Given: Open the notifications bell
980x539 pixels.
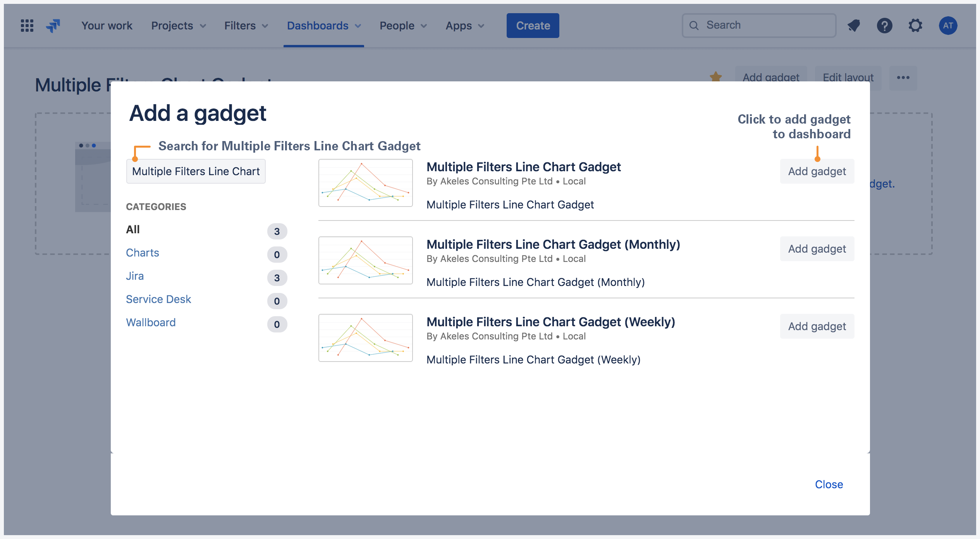Looking at the screenshot, I should (x=854, y=25).
